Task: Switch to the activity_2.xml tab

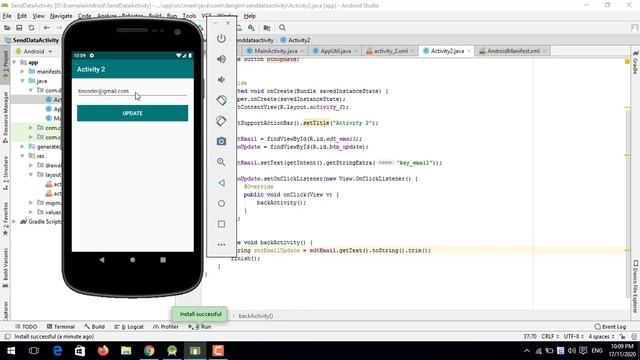Action: pos(391,51)
